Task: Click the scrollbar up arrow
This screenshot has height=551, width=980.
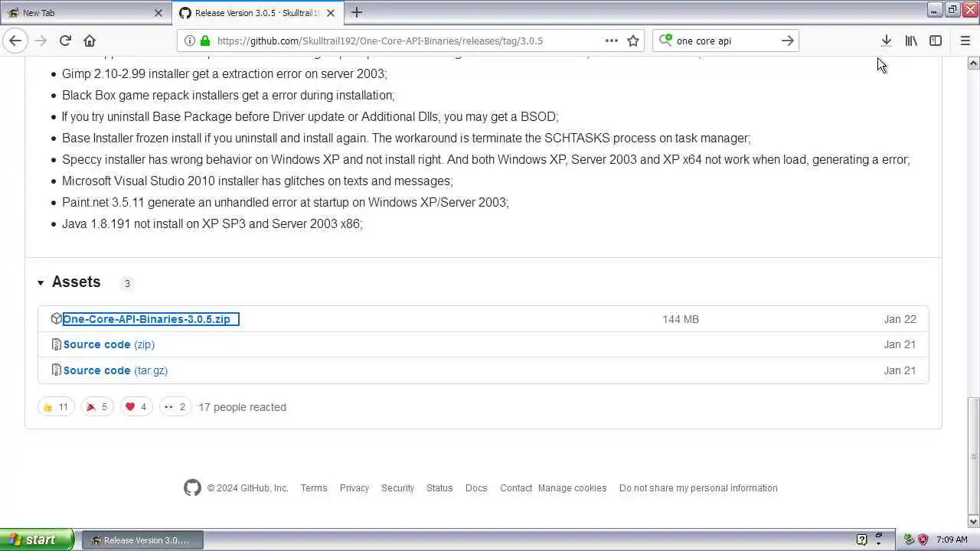Action: [974, 63]
